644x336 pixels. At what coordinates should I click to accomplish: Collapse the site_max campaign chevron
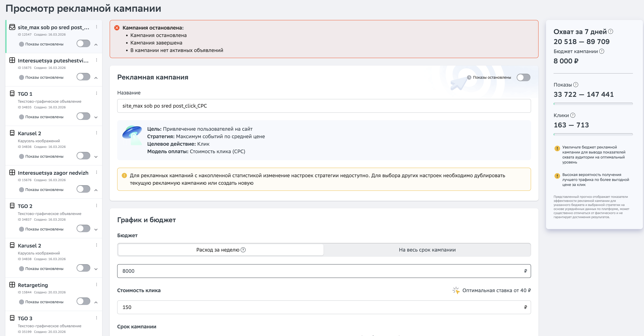96,45
